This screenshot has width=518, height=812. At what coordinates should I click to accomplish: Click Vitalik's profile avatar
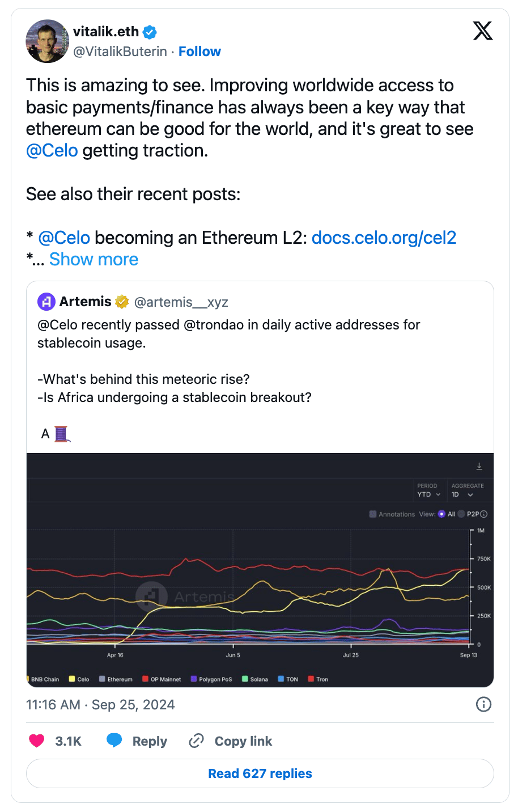coord(47,41)
